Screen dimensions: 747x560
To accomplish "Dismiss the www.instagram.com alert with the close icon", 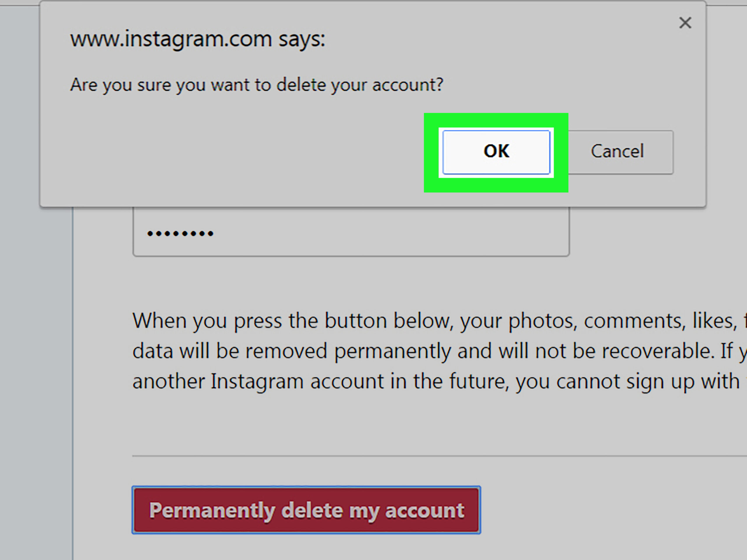I will tap(685, 23).
